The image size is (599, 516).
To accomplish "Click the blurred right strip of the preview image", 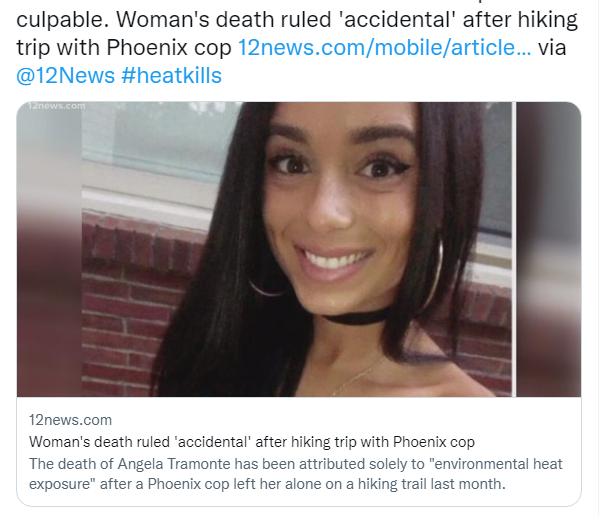I will pos(549,249).
